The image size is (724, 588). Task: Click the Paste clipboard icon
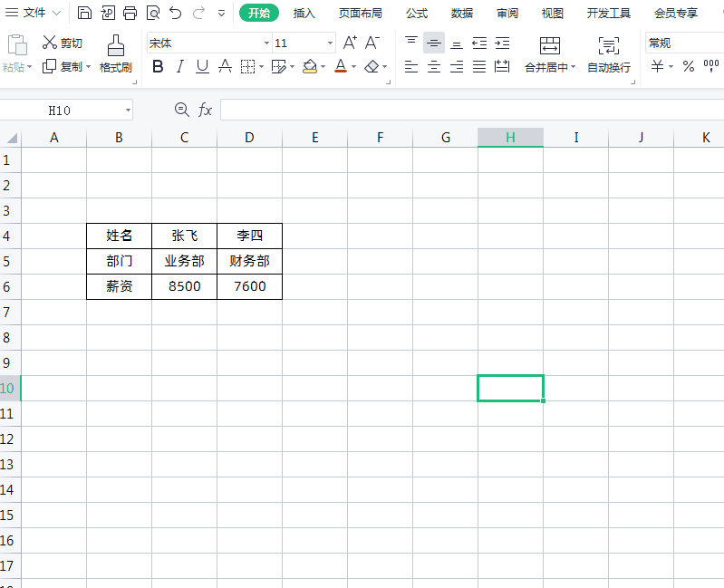pyautogui.click(x=17, y=45)
